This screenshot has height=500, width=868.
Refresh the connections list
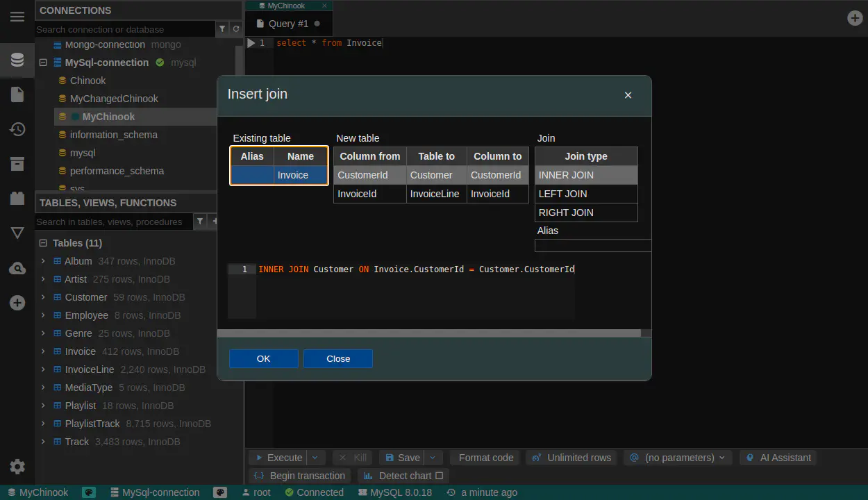(x=236, y=29)
